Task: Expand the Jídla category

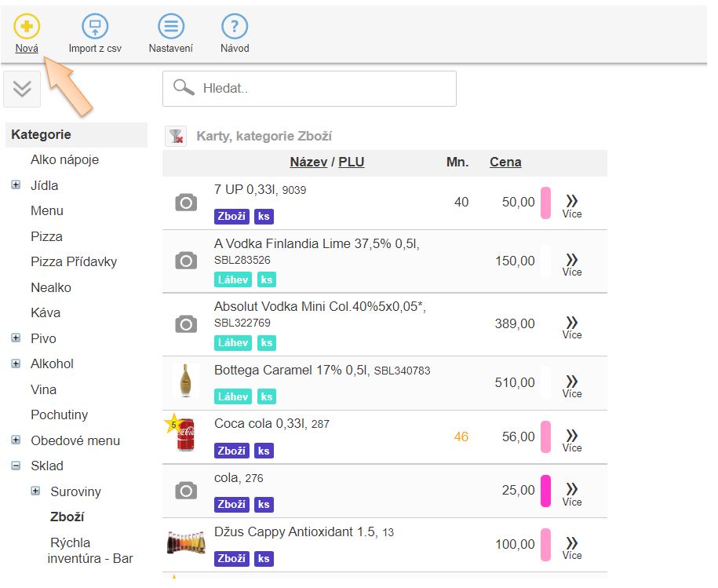Action: tap(16, 186)
